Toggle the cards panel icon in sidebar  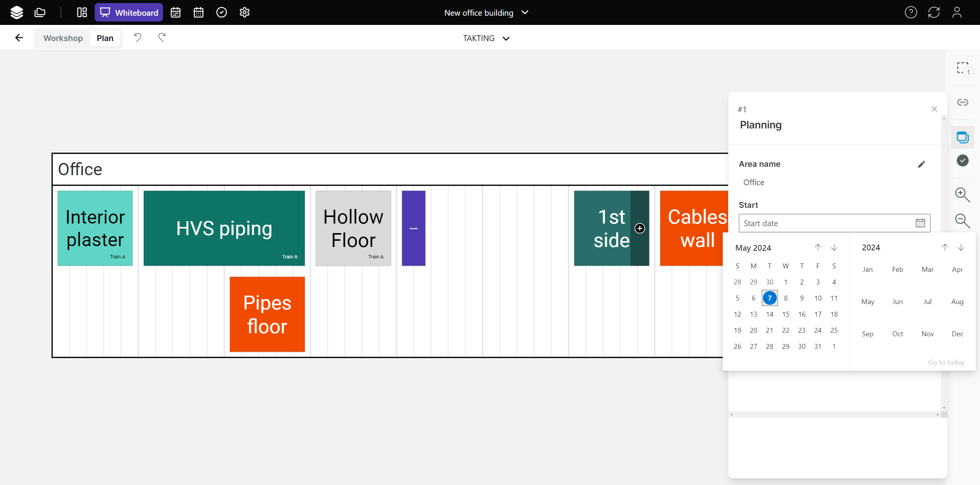tap(962, 137)
